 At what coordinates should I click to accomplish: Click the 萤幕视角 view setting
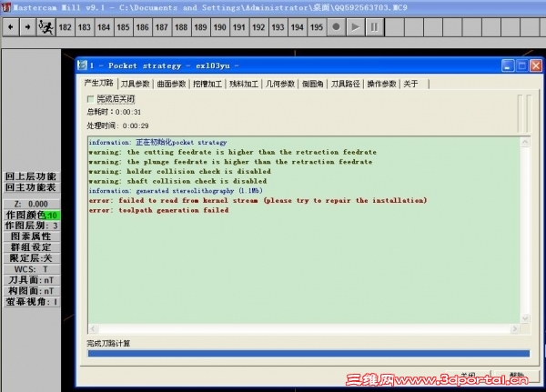pos(31,301)
